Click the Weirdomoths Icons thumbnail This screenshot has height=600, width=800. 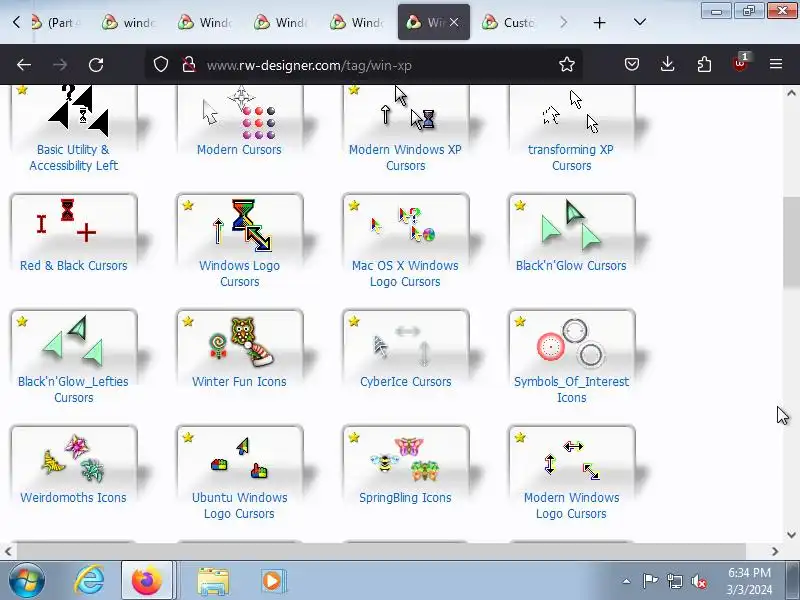point(74,457)
